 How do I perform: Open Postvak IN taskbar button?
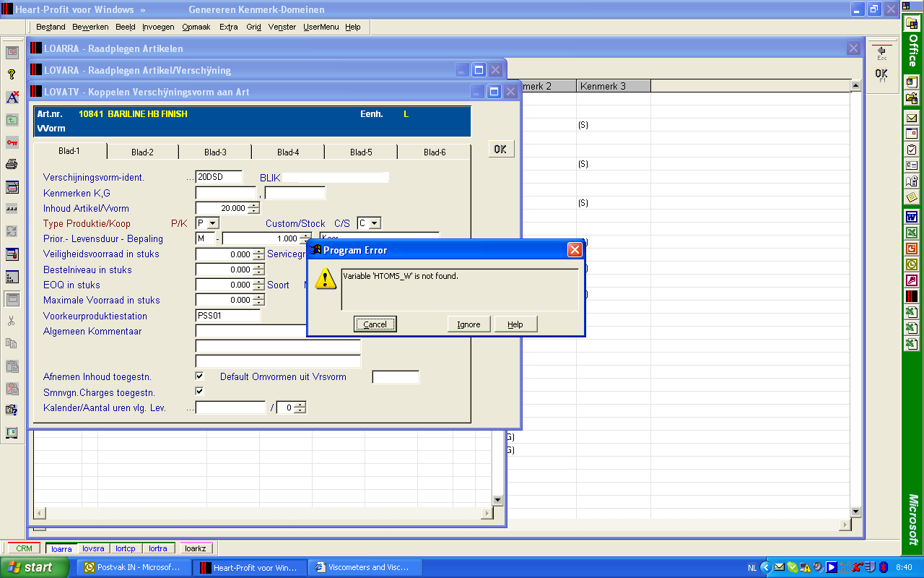tap(134, 568)
